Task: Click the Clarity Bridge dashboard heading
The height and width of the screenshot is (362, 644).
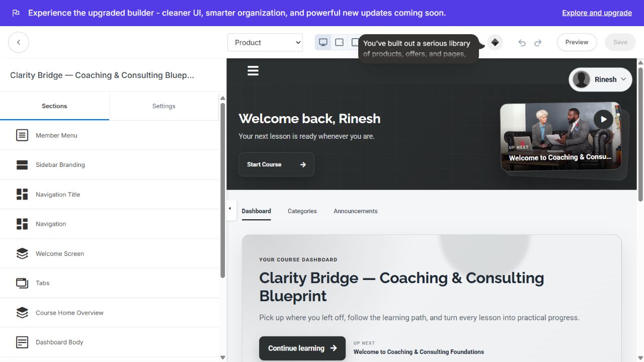Action: [x=401, y=287]
